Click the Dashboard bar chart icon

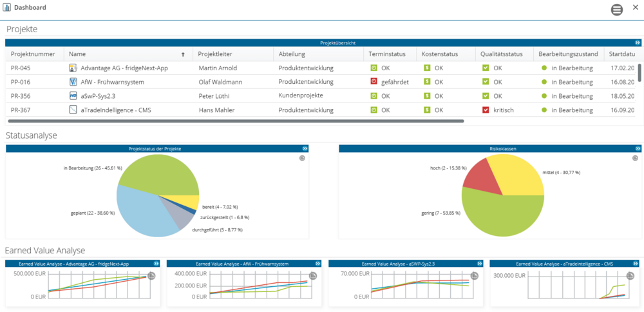[x=7, y=8]
